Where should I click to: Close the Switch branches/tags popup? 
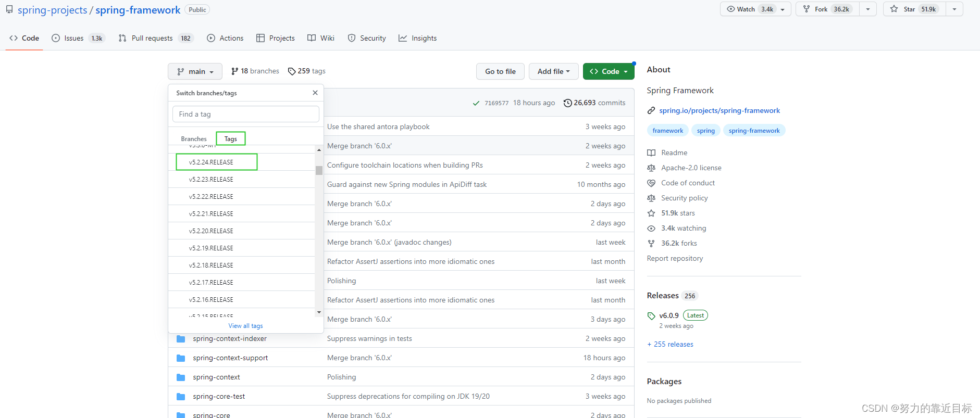(315, 93)
